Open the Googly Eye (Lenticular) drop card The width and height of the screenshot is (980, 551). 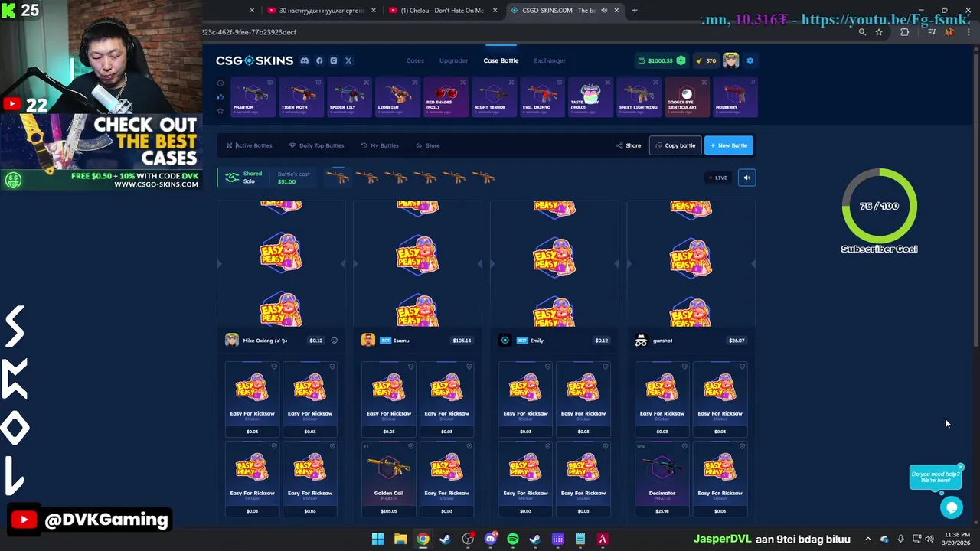pyautogui.click(x=687, y=96)
